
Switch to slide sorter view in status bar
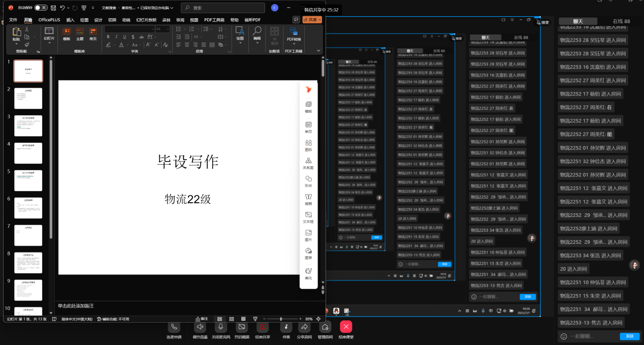(x=232, y=319)
